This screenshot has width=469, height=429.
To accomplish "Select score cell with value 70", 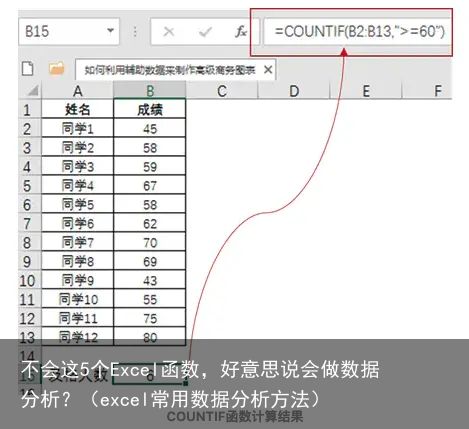I will [150, 242].
